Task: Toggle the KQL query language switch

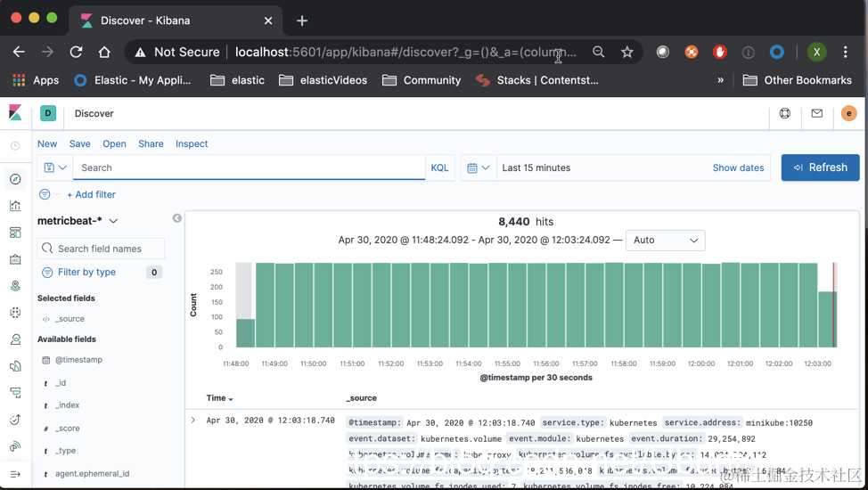Action: [439, 167]
